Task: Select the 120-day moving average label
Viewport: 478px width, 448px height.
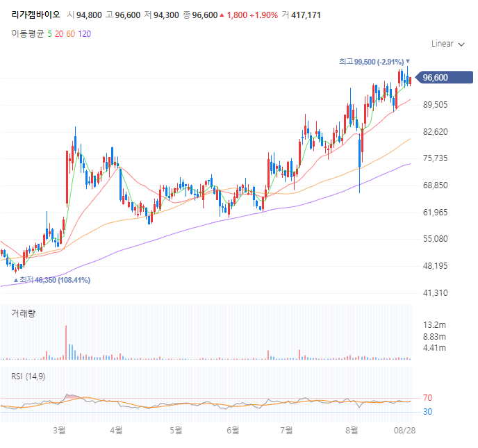Action: (85, 34)
